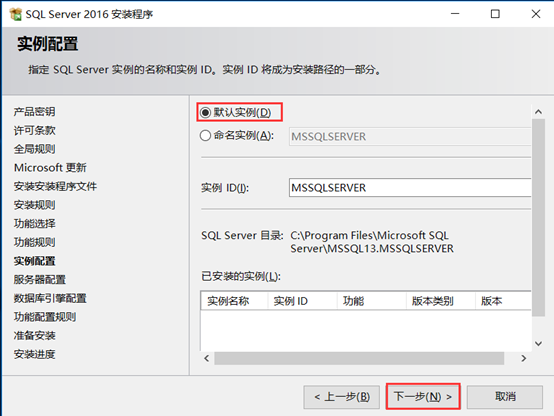
Task: Select 功能配置规则 in the step list
Action: pos(45,317)
